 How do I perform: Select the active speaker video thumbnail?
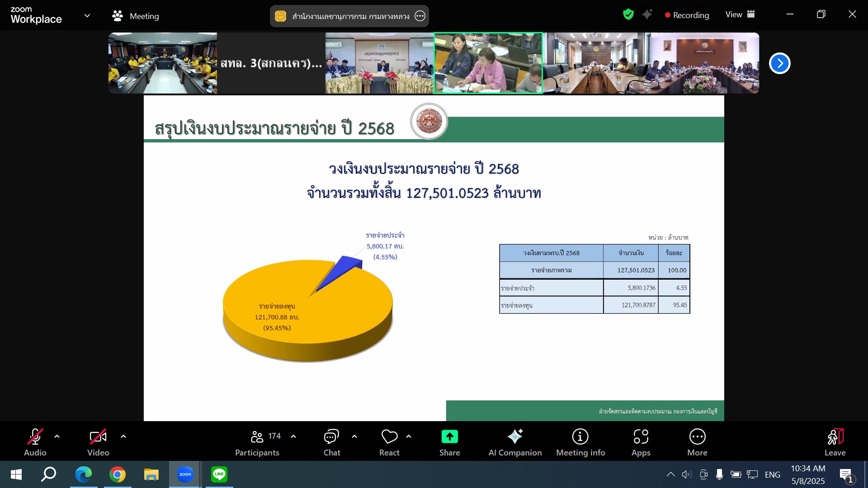click(488, 63)
